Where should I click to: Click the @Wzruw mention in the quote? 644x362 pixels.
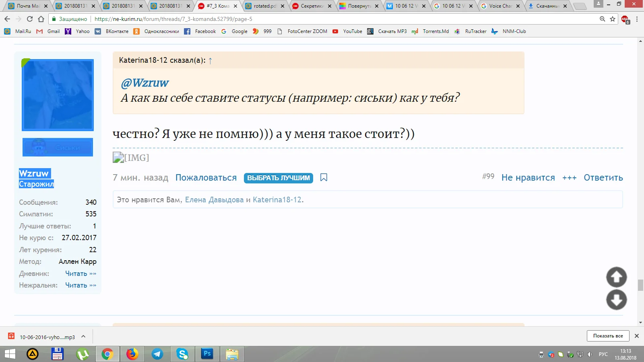coord(145,83)
